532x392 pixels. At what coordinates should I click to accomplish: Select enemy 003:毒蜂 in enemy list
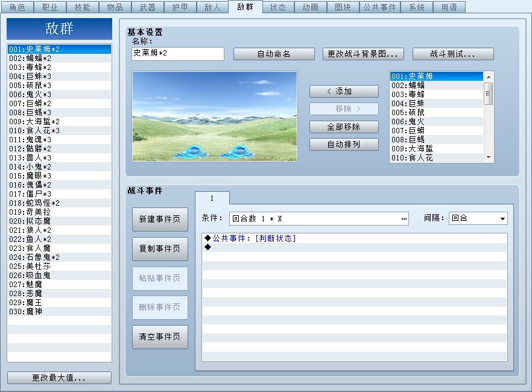pos(437,94)
